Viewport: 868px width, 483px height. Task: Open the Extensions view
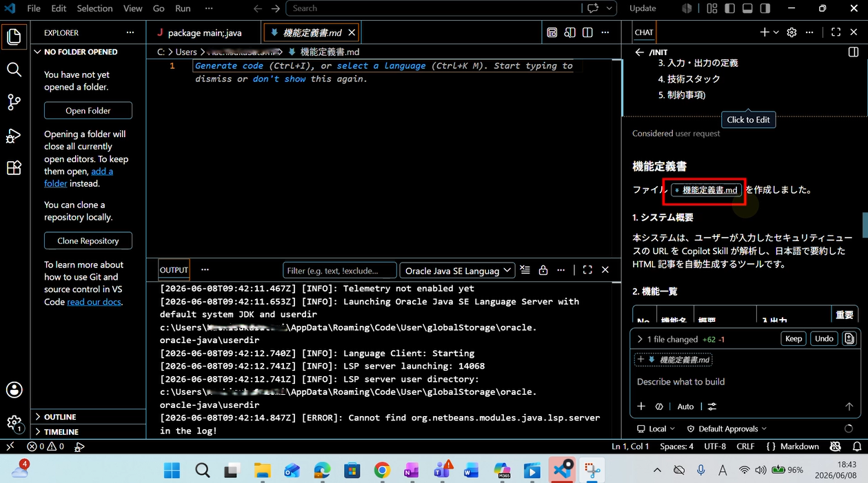tap(14, 168)
